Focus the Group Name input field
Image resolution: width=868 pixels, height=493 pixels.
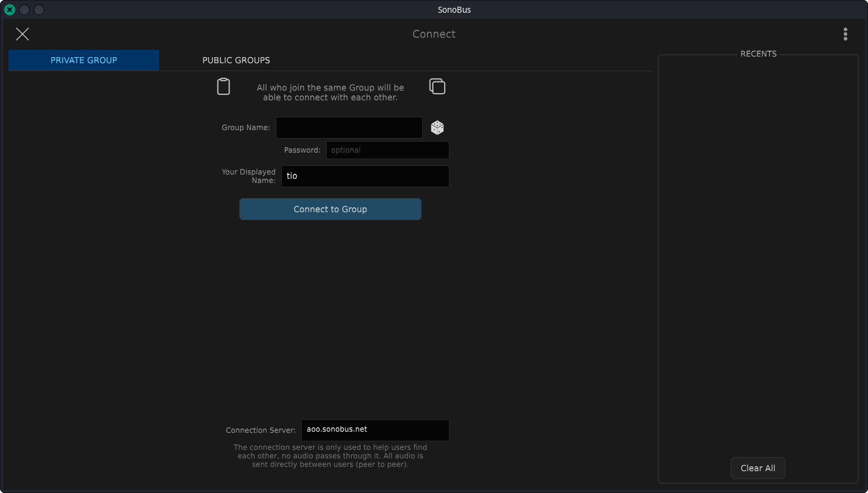click(349, 128)
